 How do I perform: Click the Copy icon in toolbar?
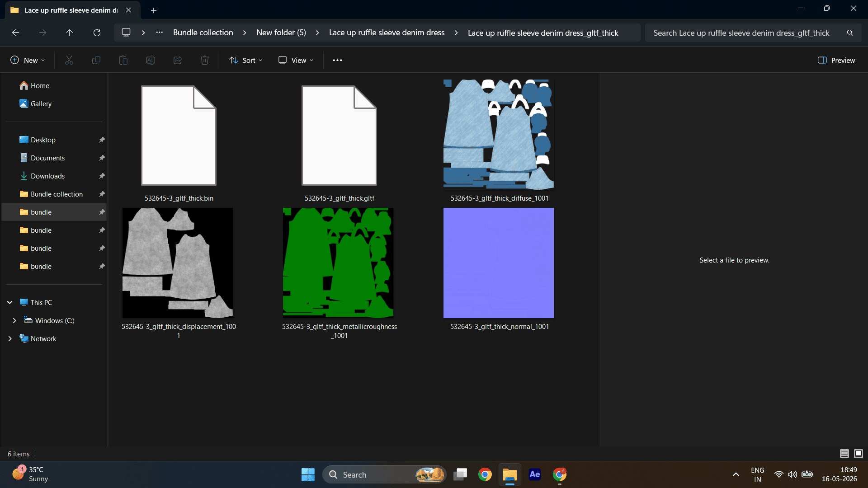coord(96,60)
